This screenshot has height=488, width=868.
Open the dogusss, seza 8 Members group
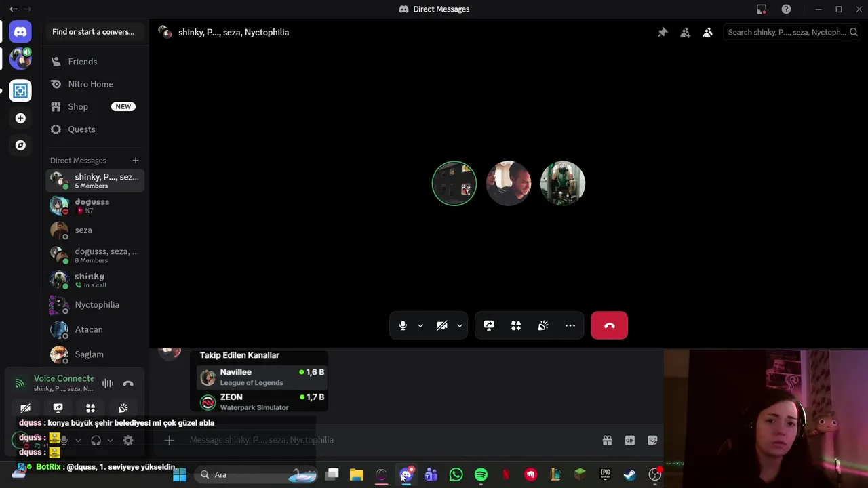click(x=95, y=256)
